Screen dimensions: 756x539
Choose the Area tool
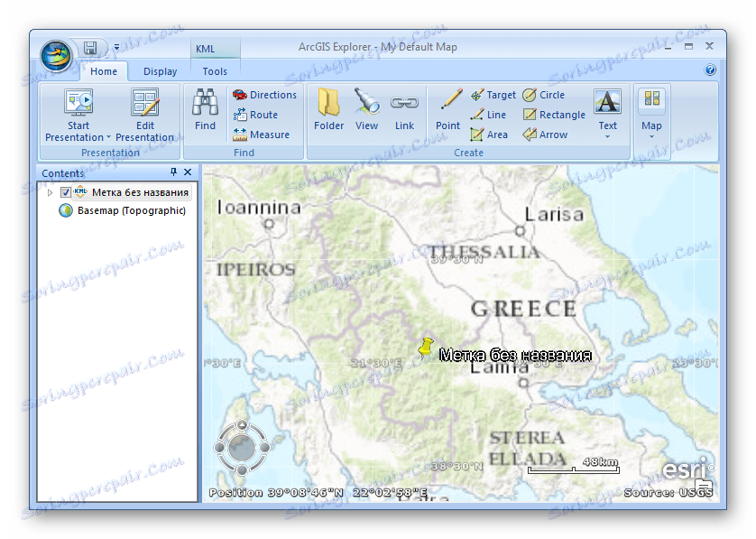pos(492,134)
